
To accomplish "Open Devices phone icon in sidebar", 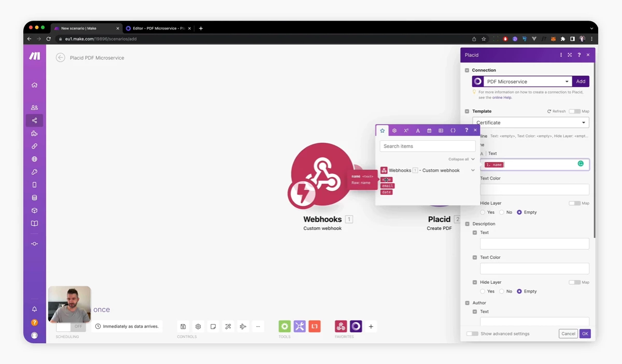I will click(x=34, y=185).
